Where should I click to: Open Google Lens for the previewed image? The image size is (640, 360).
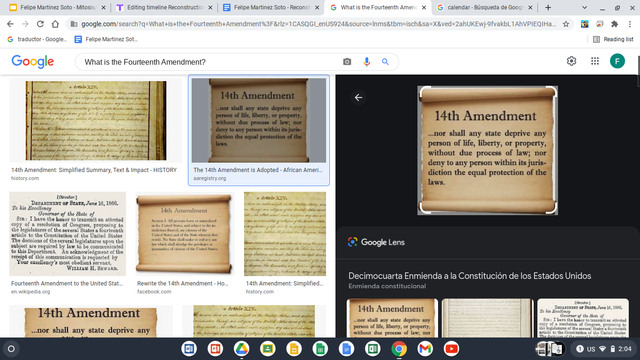[376, 242]
